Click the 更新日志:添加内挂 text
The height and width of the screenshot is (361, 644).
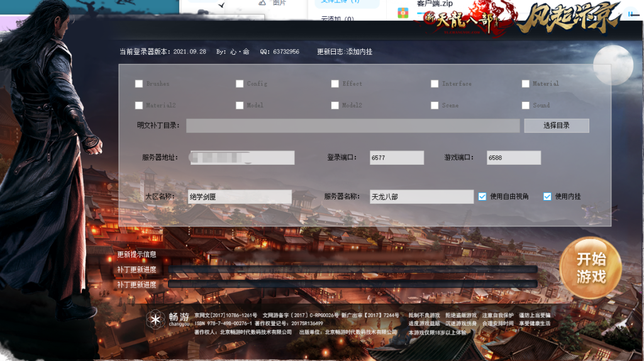point(345,52)
